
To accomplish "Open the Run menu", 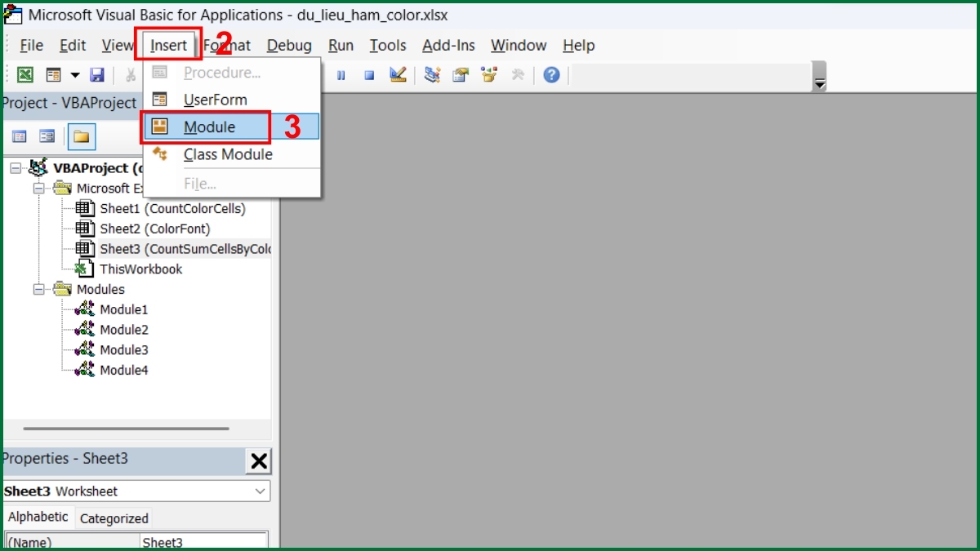I will (x=341, y=46).
